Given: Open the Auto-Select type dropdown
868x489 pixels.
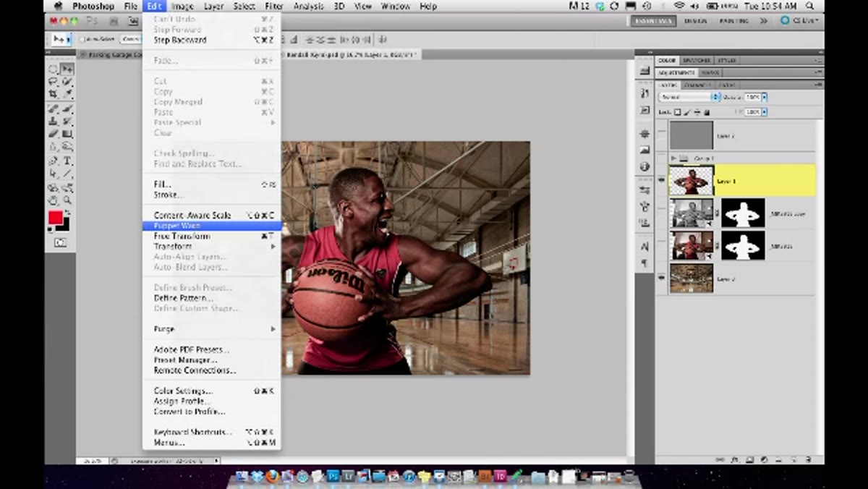Looking at the screenshot, I should point(130,39).
